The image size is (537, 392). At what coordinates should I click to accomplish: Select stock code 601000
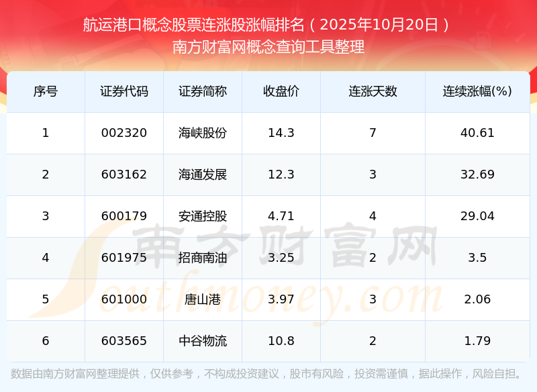coord(124,299)
